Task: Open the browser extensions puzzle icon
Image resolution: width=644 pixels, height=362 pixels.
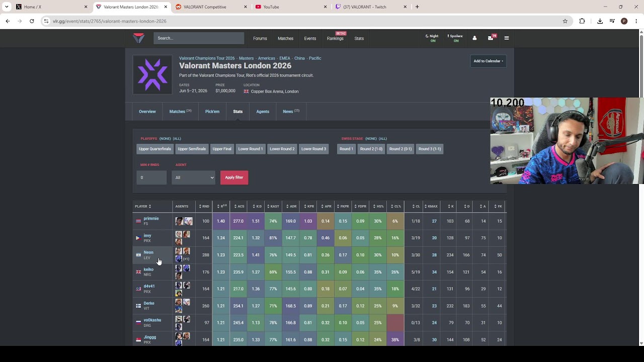Action: [582, 21]
